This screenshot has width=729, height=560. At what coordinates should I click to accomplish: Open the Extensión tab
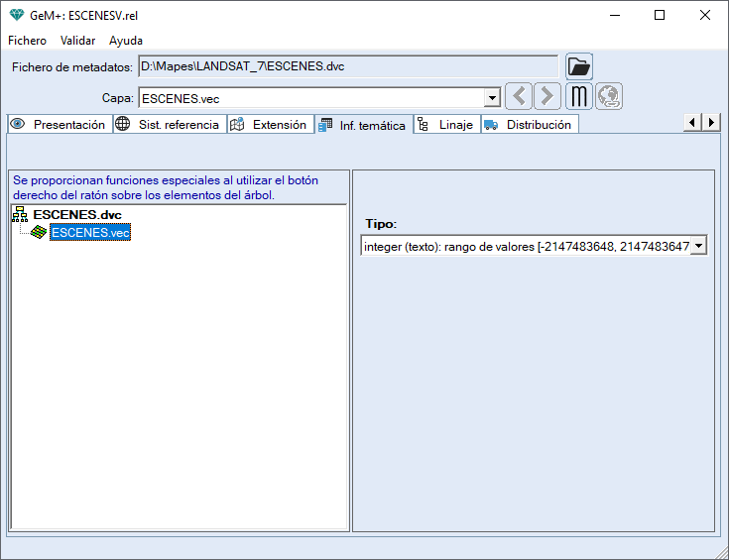[x=270, y=125]
